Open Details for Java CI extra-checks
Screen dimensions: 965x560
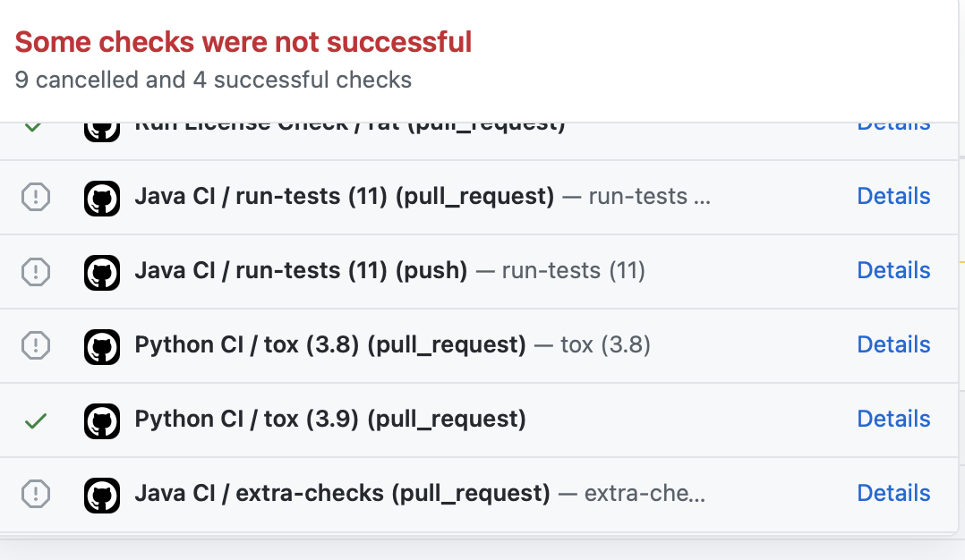(x=893, y=494)
